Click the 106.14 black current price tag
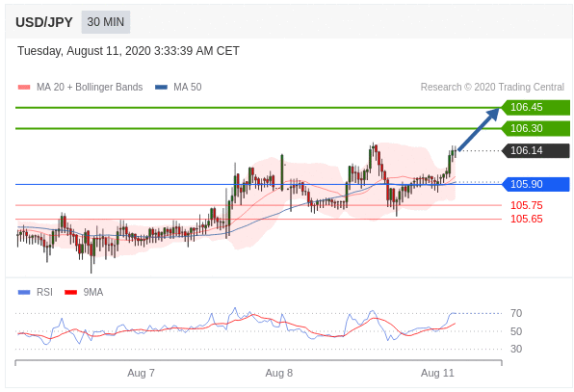This screenshot has height=392, width=574. tap(535, 150)
